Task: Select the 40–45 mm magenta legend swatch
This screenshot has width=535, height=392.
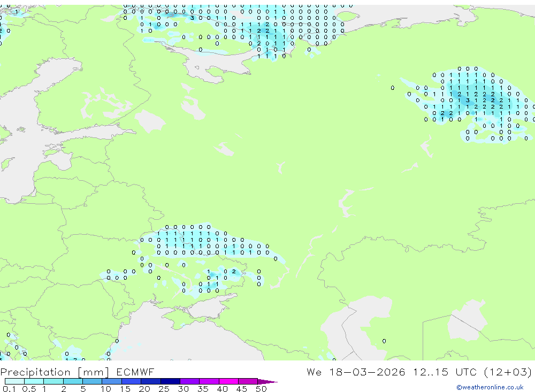Action: [228, 381]
